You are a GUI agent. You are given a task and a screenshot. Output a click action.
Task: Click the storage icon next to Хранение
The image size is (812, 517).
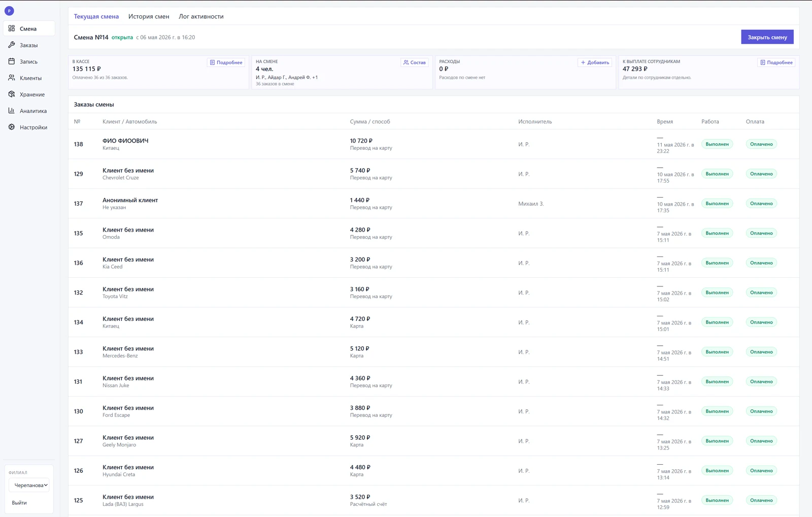coord(12,94)
